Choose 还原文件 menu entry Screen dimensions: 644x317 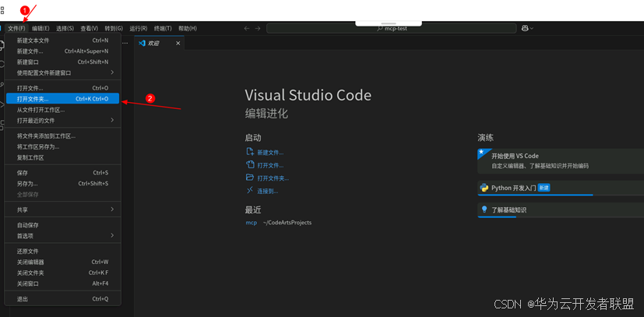click(62, 252)
